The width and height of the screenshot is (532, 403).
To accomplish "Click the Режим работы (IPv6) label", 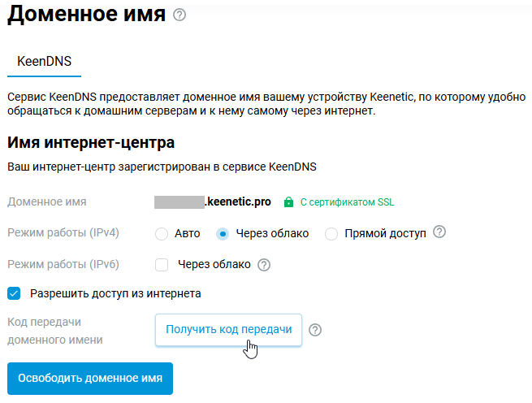I will tap(63, 264).
